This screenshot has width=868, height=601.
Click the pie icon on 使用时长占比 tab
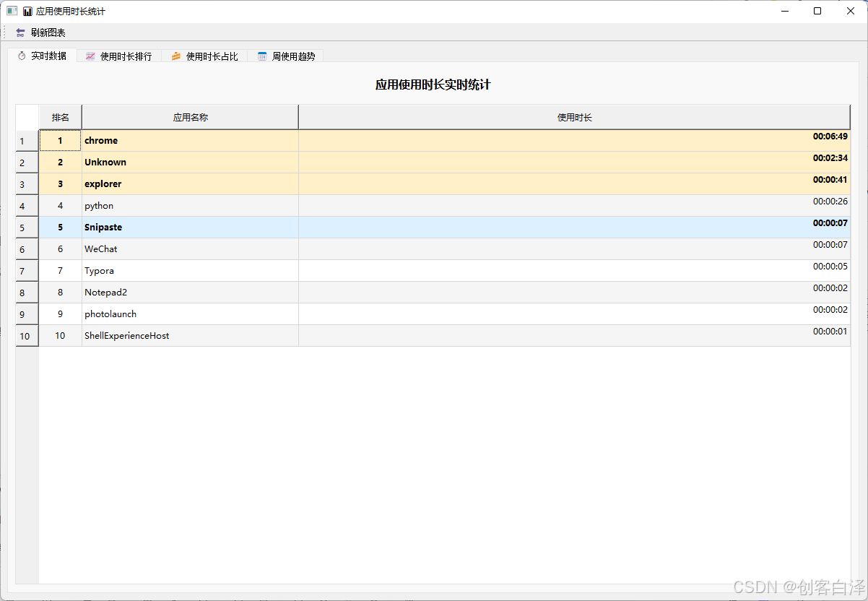pos(176,56)
